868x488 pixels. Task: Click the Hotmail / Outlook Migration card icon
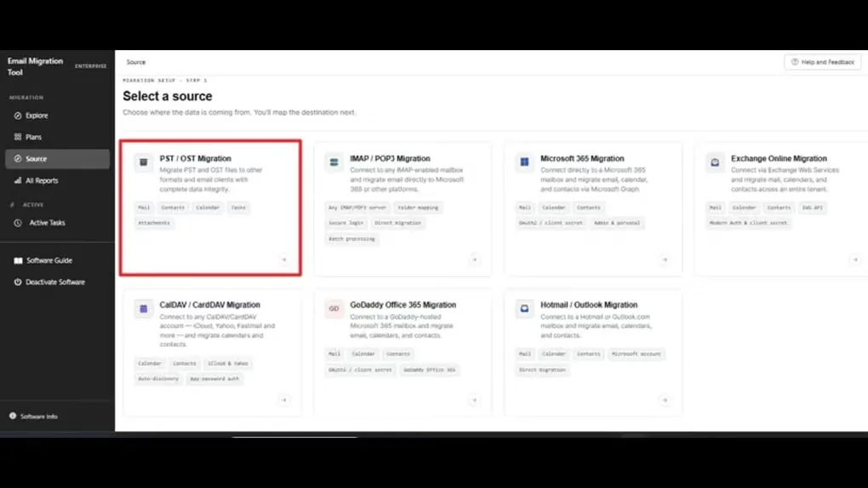(x=524, y=309)
